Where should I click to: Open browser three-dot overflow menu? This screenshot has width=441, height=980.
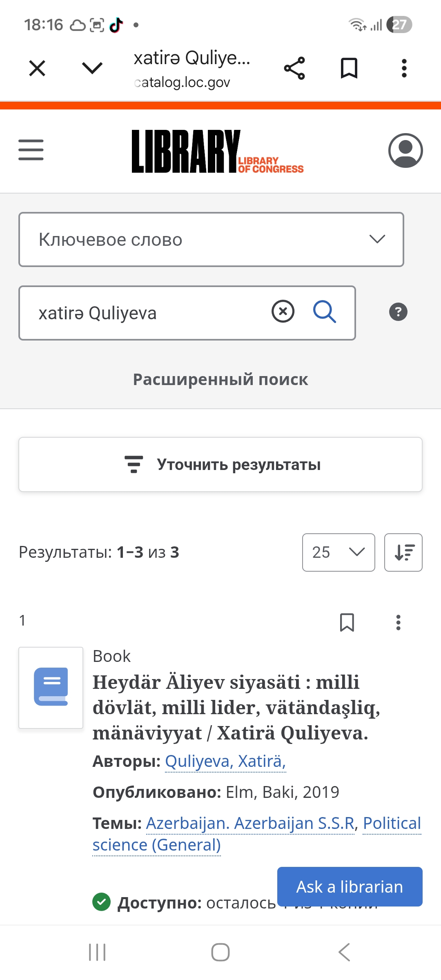[404, 68]
